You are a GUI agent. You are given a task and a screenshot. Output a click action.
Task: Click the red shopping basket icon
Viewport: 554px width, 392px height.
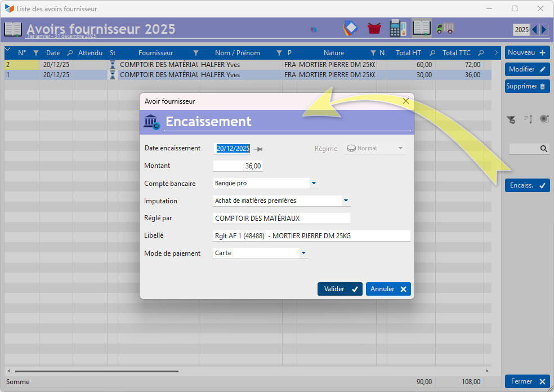point(374,28)
